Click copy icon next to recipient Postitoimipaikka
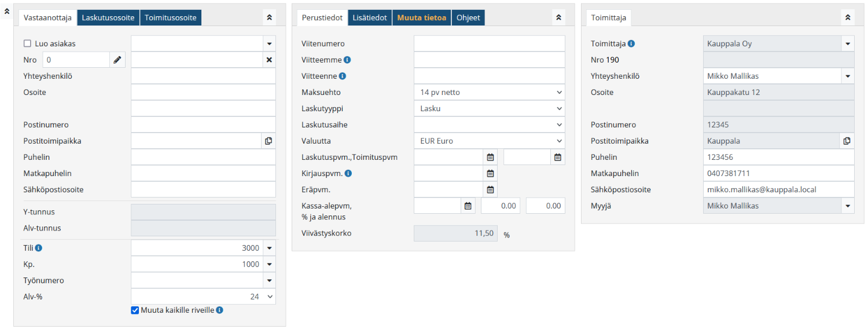The image size is (868, 329). (269, 141)
